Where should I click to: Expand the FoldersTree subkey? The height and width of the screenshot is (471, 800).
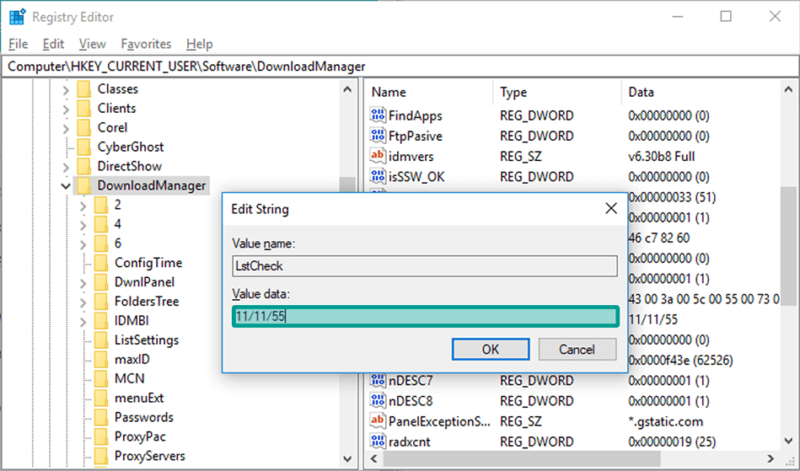(x=83, y=303)
